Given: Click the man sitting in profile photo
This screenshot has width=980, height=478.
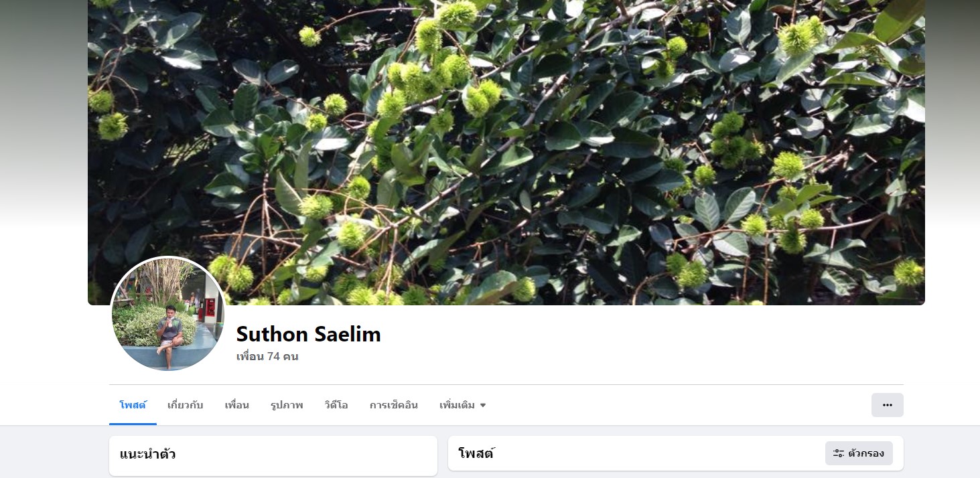Looking at the screenshot, I should click(170, 336).
